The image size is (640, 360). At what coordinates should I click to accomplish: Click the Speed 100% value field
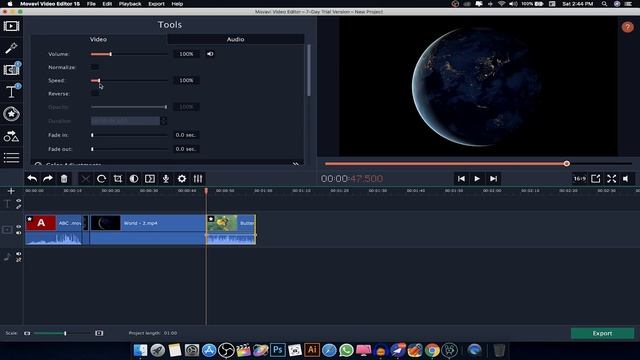click(186, 80)
